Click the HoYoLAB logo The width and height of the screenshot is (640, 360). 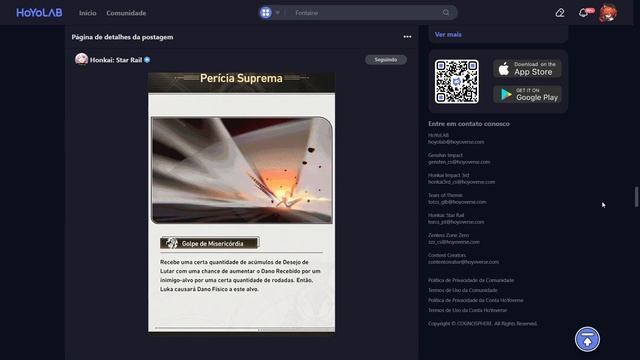[39, 13]
